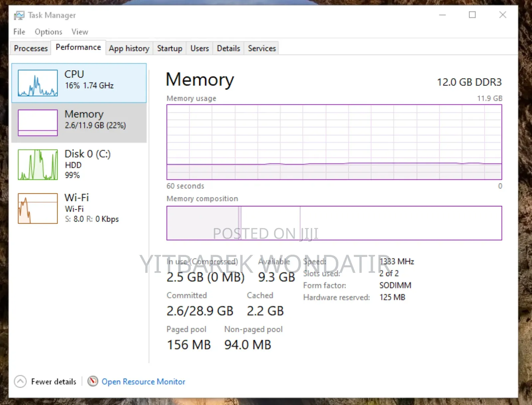Image resolution: width=532 pixels, height=405 pixels.
Task: Switch to the App history tab
Action: tap(129, 48)
